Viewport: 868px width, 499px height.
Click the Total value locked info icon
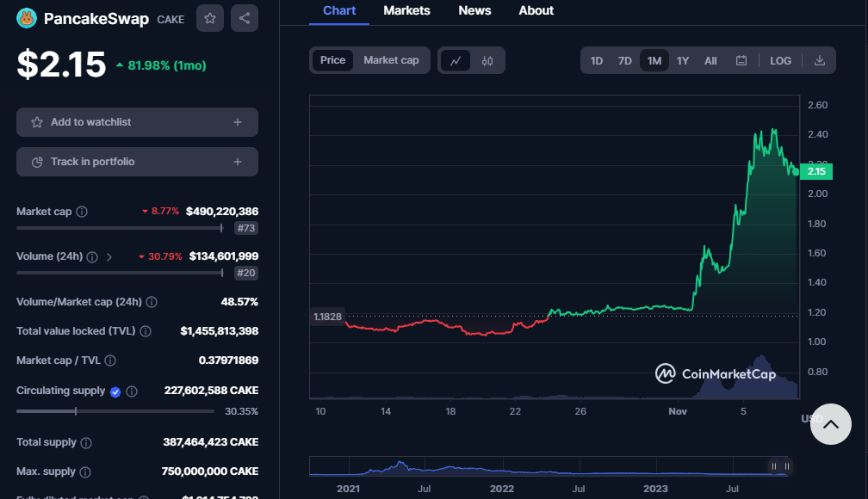pyautogui.click(x=146, y=331)
